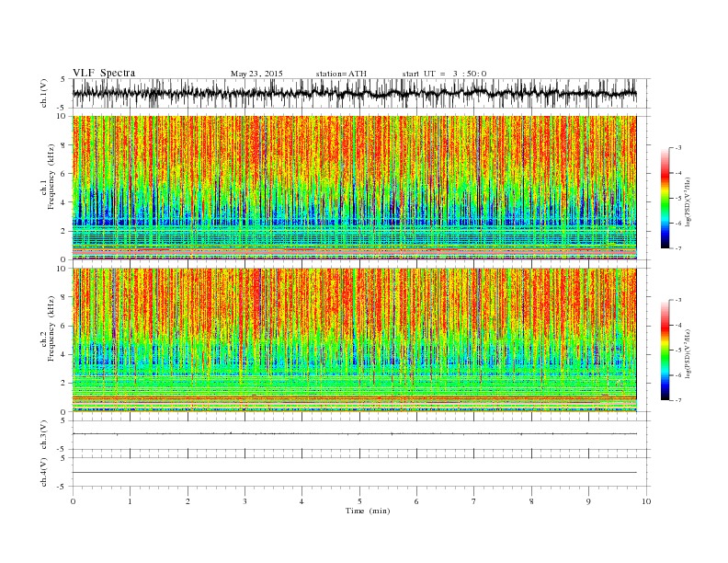The height and width of the screenshot is (563, 728).
Task: Click the "-3" tick on ch.1 color bar
Action: (678, 148)
